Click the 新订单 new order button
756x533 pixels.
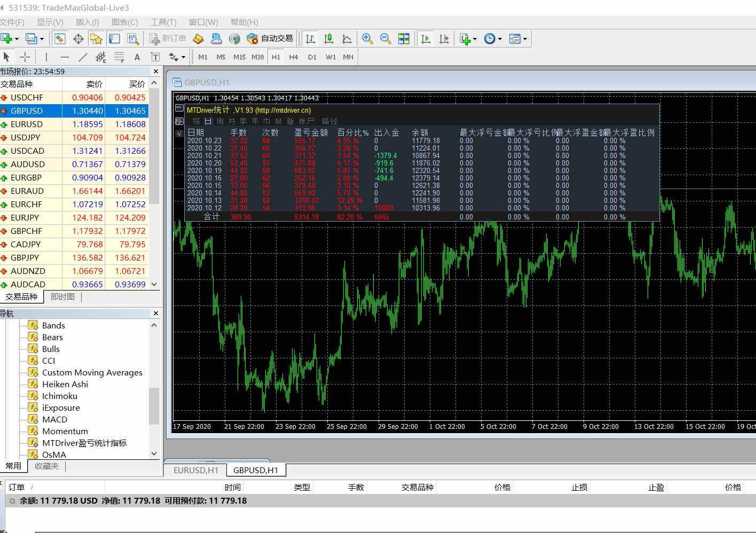click(168, 38)
